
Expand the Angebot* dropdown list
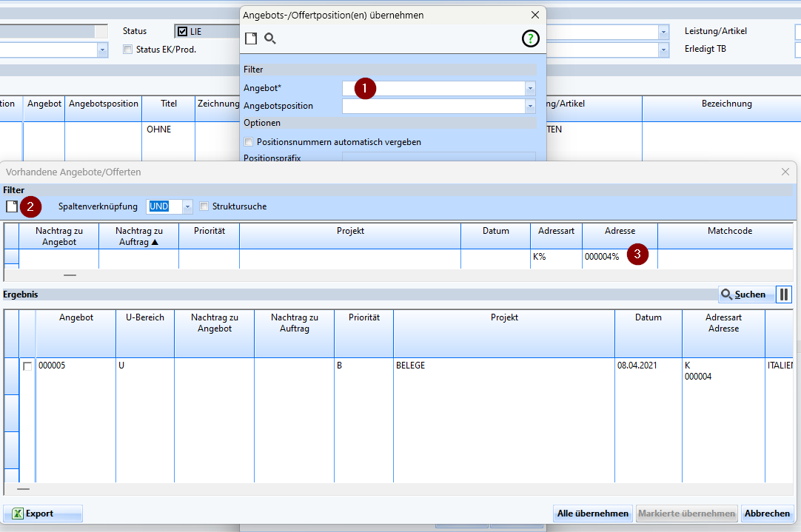tap(530, 88)
